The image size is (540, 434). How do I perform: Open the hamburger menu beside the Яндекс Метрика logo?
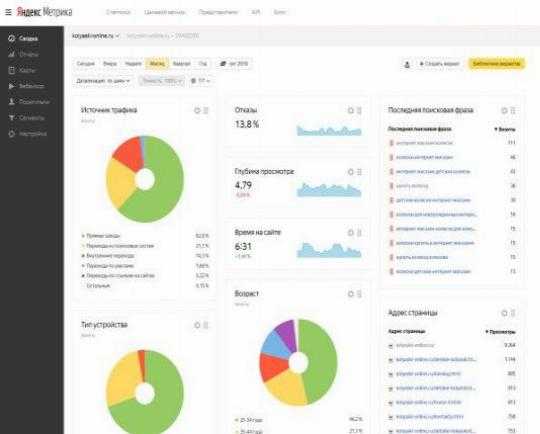[x=8, y=12]
